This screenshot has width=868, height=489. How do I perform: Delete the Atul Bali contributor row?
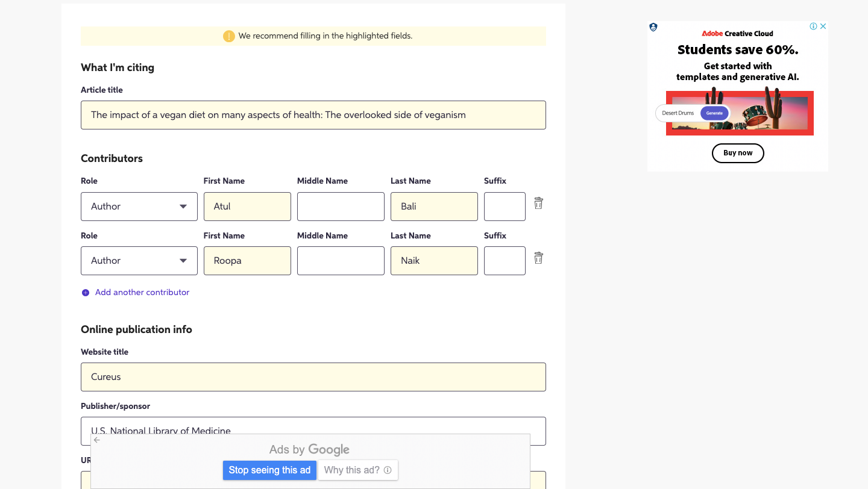pyautogui.click(x=538, y=204)
